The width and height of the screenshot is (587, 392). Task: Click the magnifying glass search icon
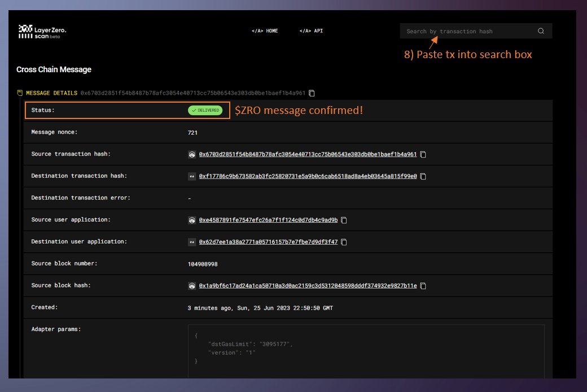[x=541, y=31]
